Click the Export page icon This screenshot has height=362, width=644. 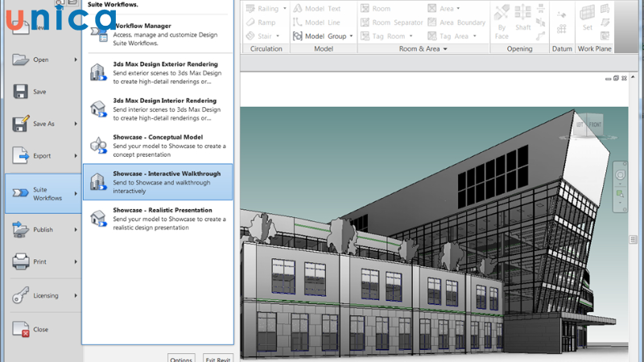coord(21,155)
